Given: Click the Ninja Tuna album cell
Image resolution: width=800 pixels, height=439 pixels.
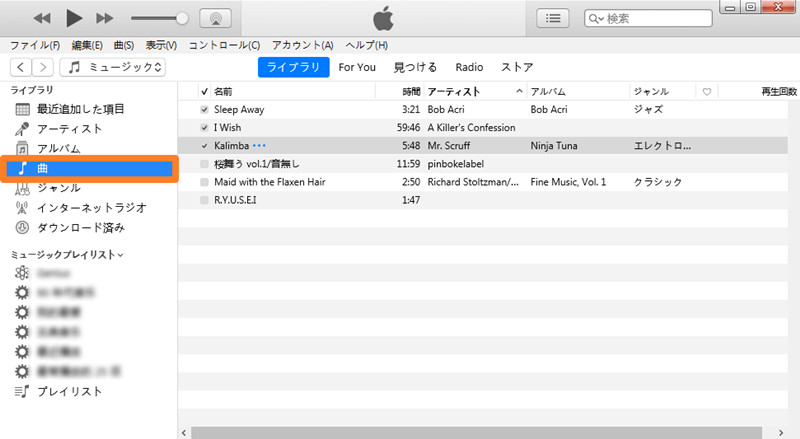Looking at the screenshot, I should 554,146.
